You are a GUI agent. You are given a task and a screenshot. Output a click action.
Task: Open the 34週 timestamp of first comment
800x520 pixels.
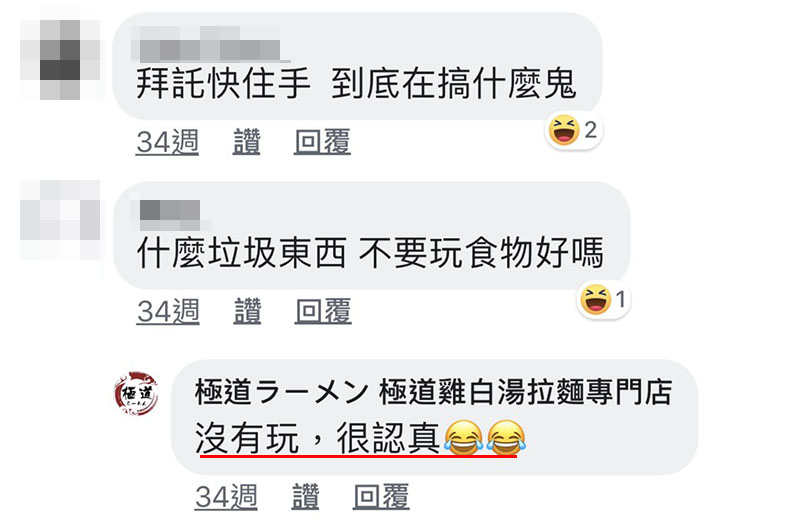pyautogui.click(x=167, y=142)
